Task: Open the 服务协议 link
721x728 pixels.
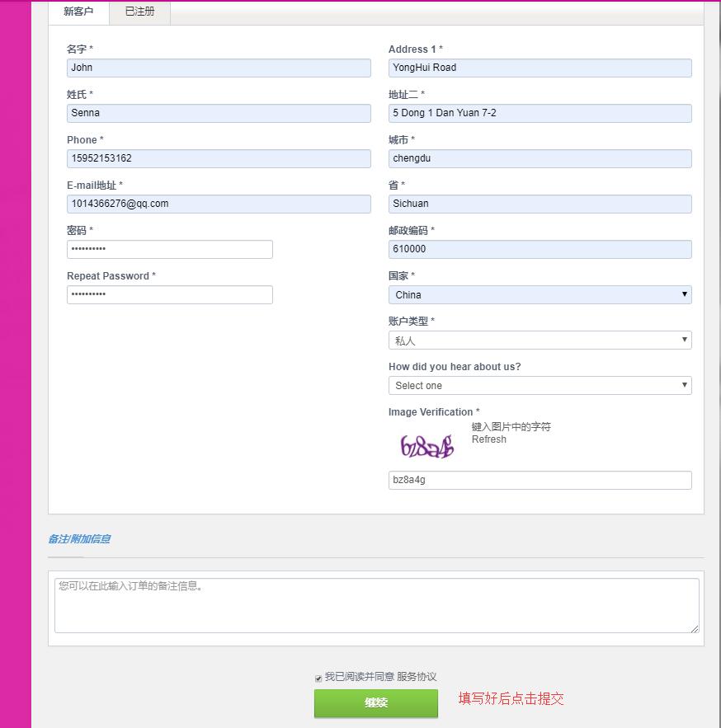Action: 417,677
